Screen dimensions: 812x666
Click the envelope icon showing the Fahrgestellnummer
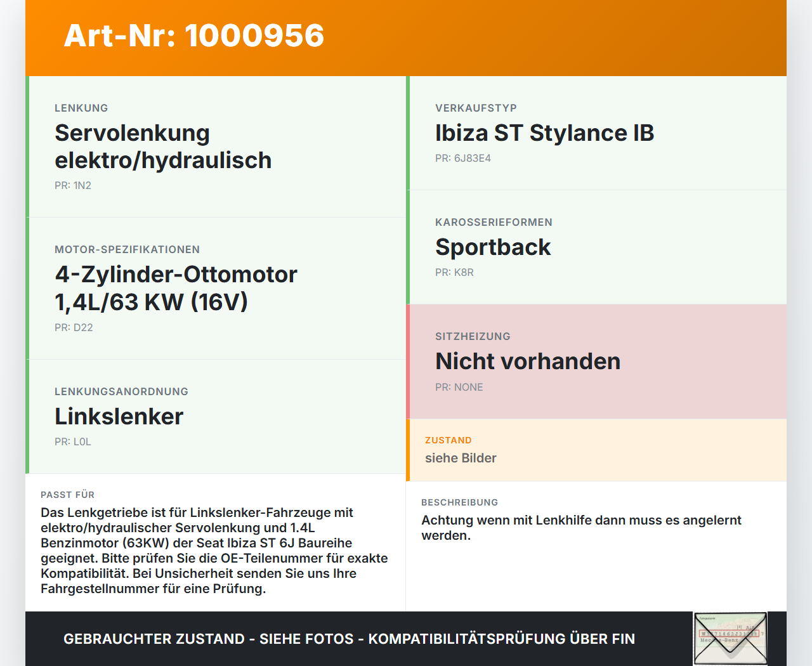pos(730,638)
